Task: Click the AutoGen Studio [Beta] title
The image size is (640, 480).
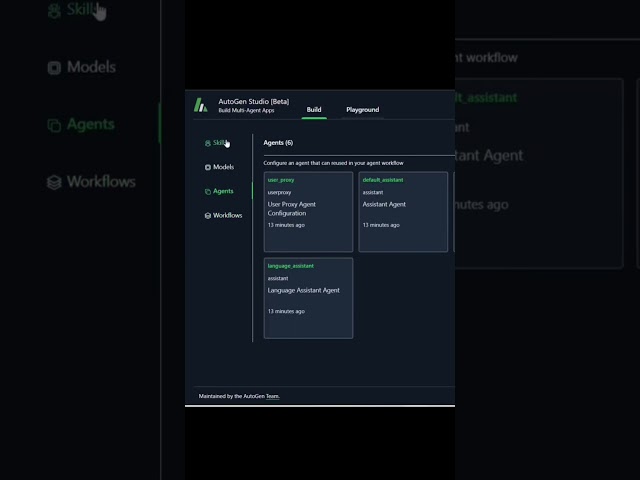Action: point(253,101)
